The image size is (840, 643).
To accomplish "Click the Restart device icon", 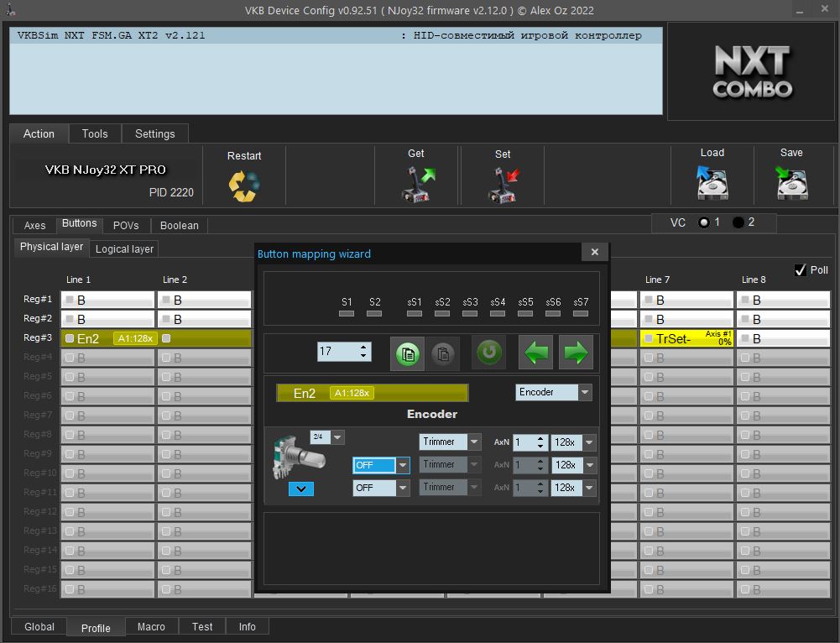I will pyautogui.click(x=244, y=186).
